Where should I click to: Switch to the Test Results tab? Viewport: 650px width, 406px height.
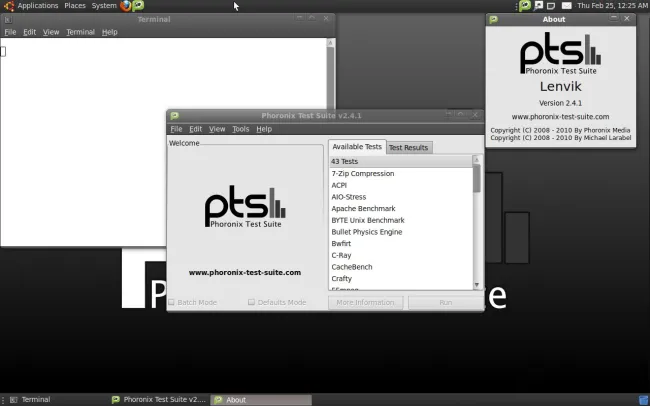[408, 148]
